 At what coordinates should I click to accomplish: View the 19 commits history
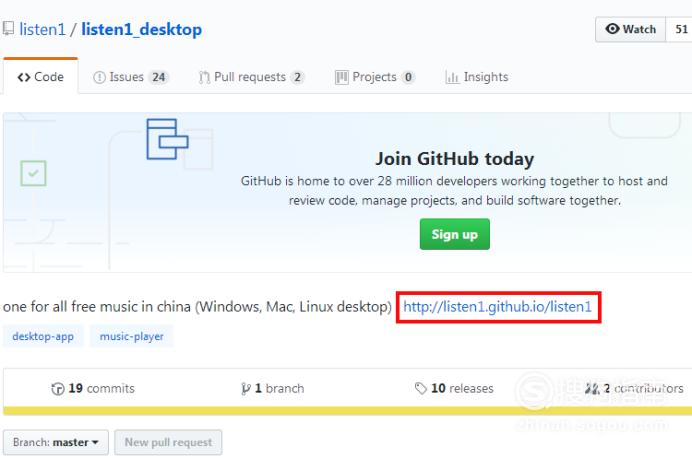[93, 388]
